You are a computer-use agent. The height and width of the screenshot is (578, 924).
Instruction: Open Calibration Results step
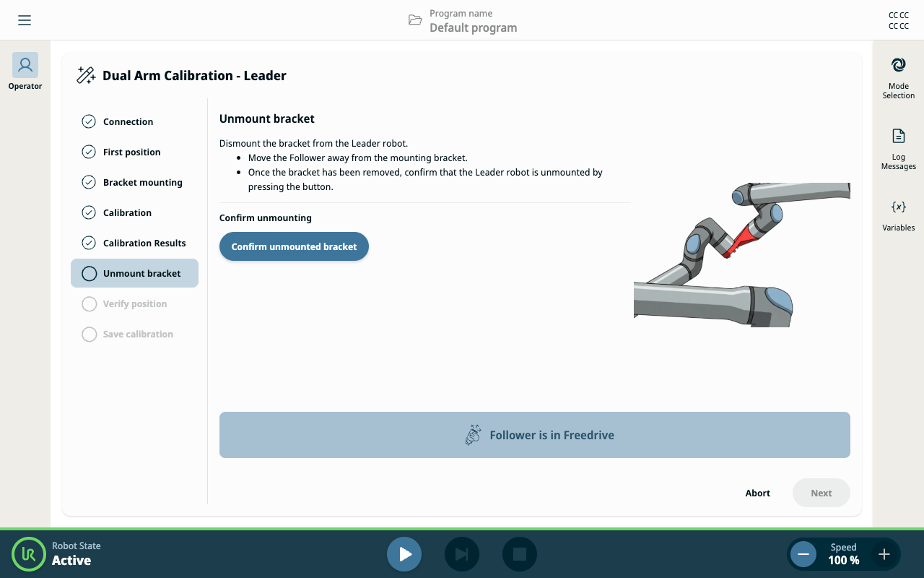coord(134,243)
